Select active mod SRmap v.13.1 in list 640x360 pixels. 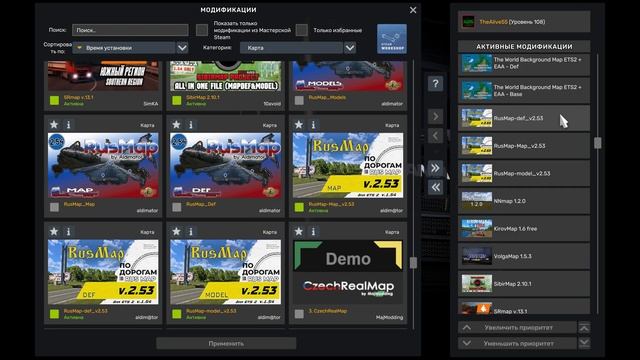524,307
